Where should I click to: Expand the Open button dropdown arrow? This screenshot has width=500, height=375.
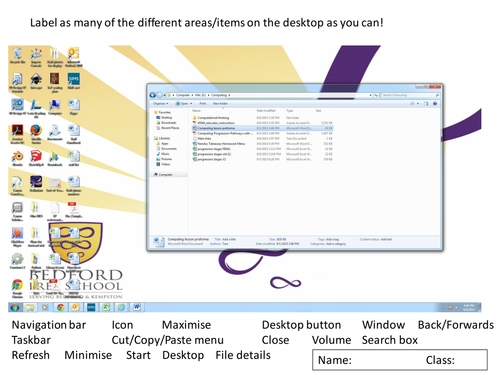point(191,104)
